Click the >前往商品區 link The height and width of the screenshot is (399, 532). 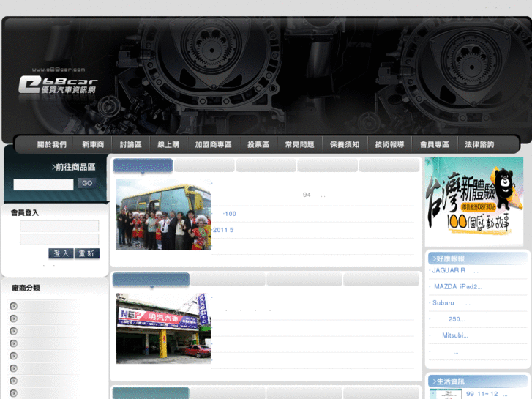pyautogui.click(x=73, y=167)
